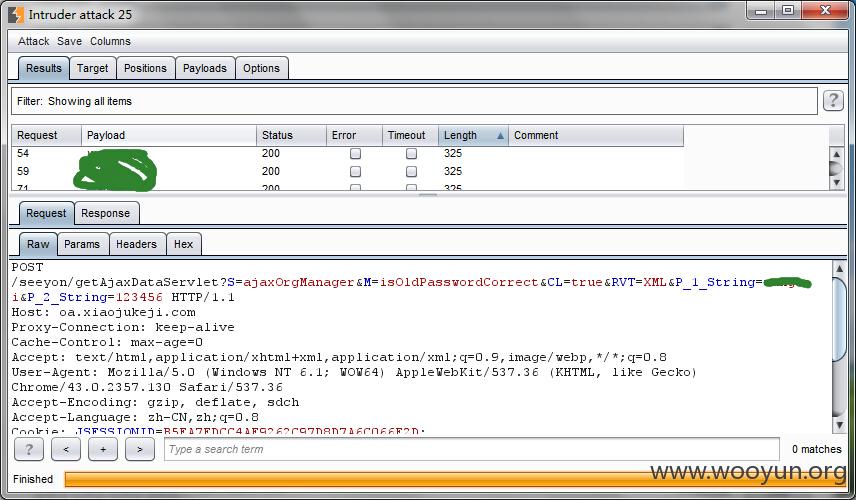The height and width of the screenshot is (500, 856).
Task: Select request row 54
Action: pyautogui.click(x=347, y=153)
